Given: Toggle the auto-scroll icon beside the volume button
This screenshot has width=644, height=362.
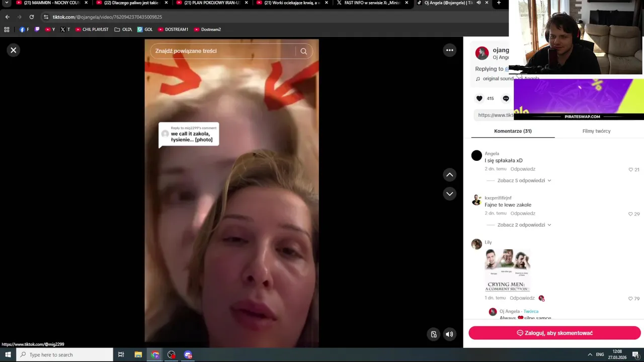Looking at the screenshot, I should tap(434, 334).
